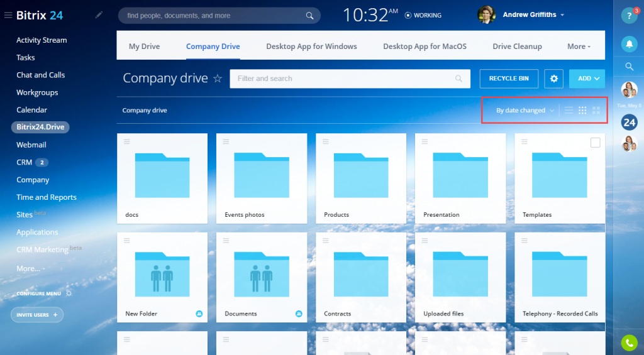Open Webmail from the sidebar
The height and width of the screenshot is (355, 644).
pyautogui.click(x=31, y=145)
